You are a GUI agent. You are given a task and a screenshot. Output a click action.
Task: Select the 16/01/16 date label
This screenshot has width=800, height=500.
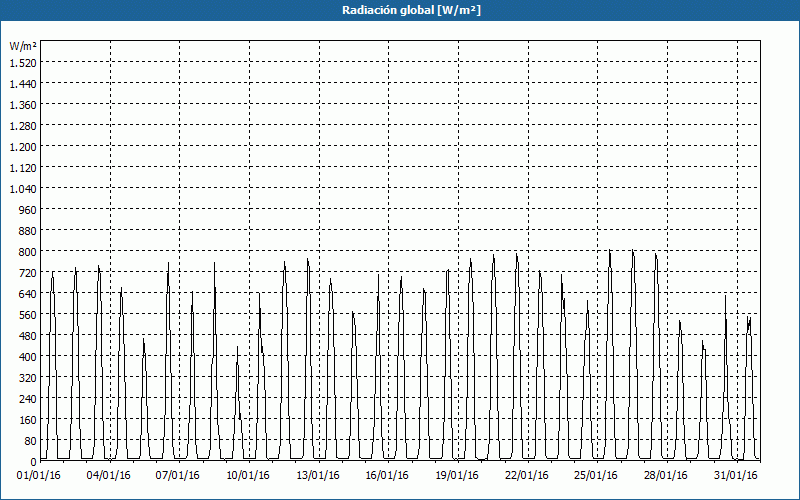click(389, 475)
